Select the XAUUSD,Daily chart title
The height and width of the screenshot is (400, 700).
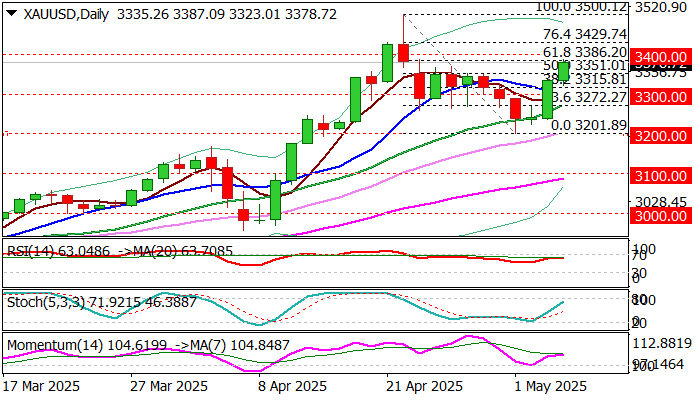[x=66, y=14]
